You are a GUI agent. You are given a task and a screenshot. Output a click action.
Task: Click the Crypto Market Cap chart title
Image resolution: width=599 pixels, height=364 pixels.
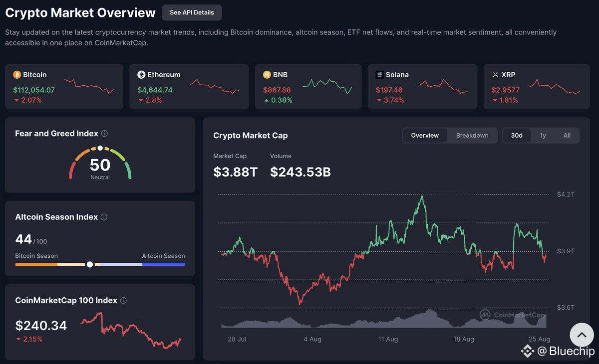pos(251,136)
